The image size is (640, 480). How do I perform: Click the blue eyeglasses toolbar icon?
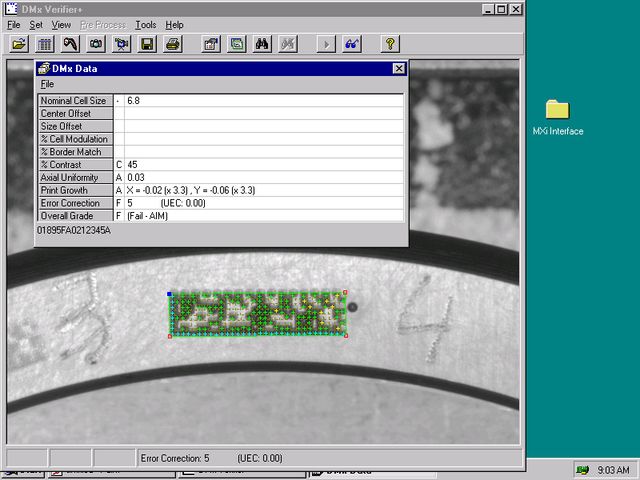[352, 44]
